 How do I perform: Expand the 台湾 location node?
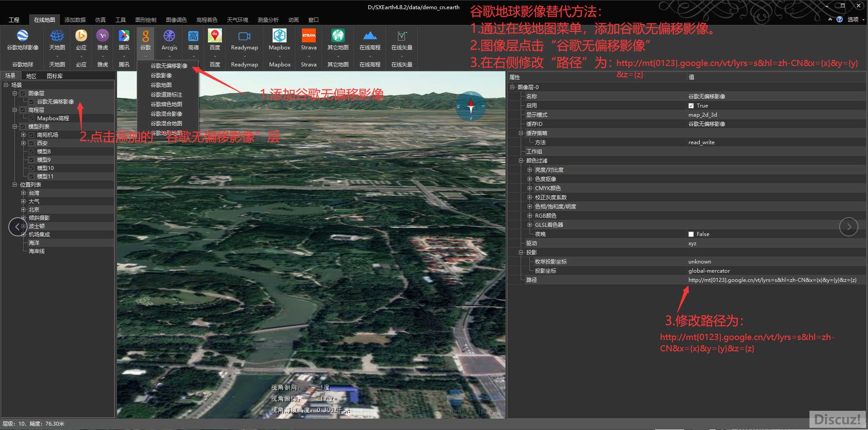pyautogui.click(x=24, y=193)
